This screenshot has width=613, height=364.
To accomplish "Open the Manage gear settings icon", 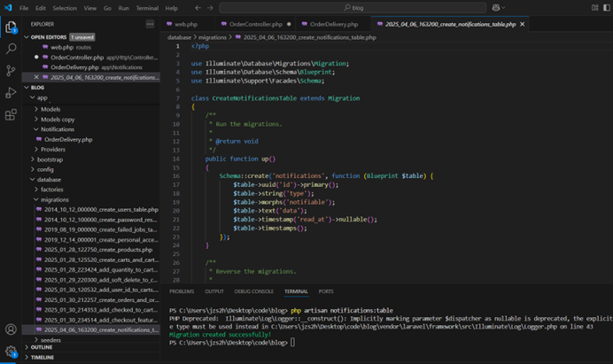I will (11, 351).
